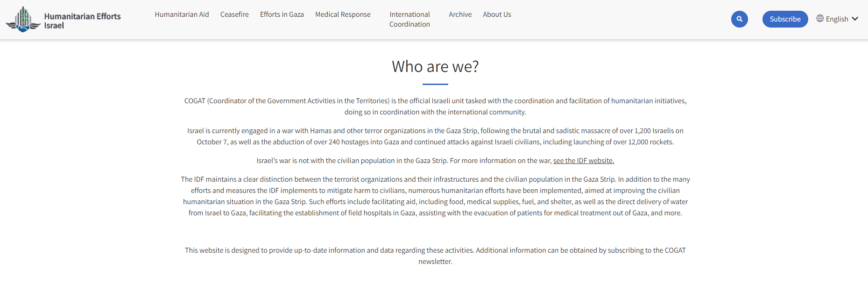This screenshot has width=868, height=291.
Task: Open the search using the magnifier icon
Action: [739, 19]
